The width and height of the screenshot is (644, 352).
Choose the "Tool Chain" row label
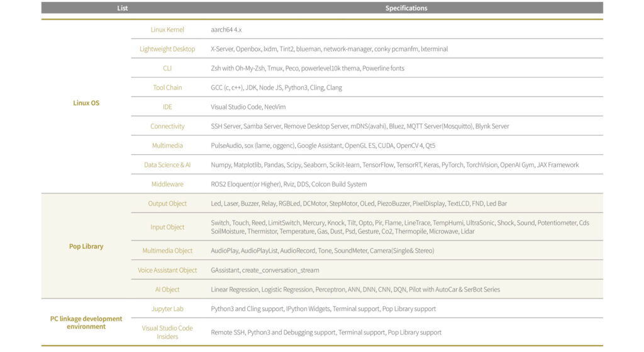coord(167,88)
